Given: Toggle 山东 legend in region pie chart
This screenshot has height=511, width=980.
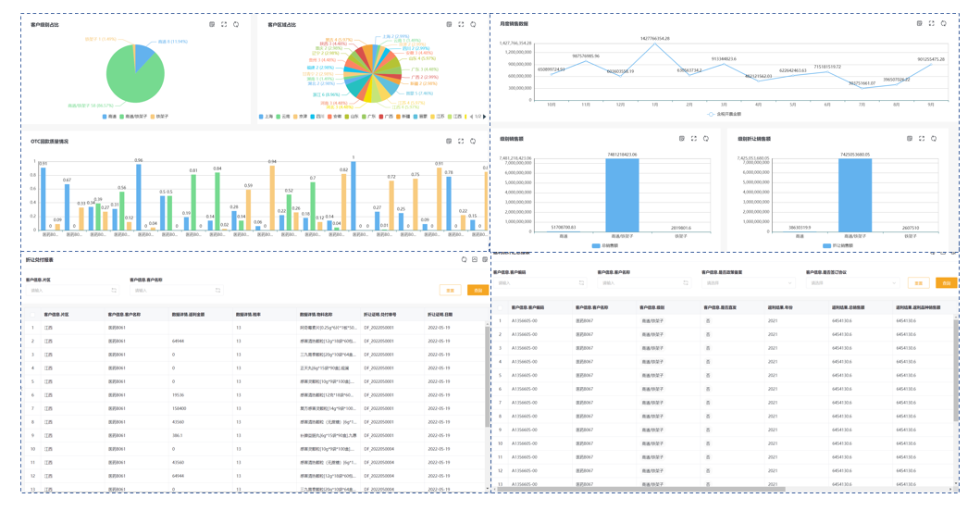Looking at the screenshot, I should pyautogui.click(x=352, y=117).
